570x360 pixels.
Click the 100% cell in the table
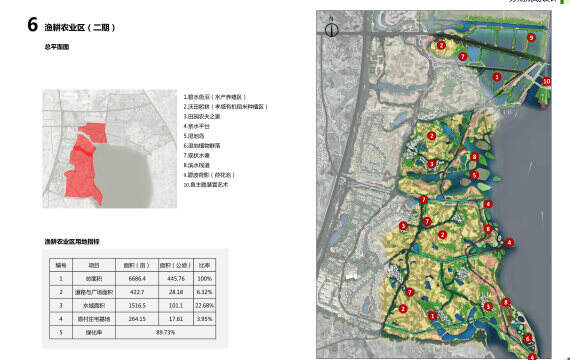click(205, 279)
